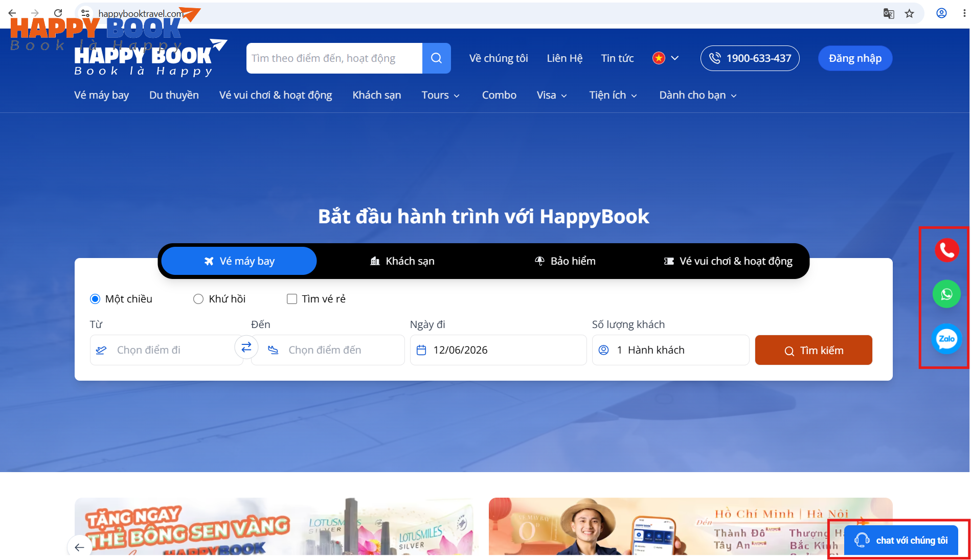This screenshot has width=971, height=560.
Task: Switch to Vé vui chơi & hoạt động tab
Action: coord(728,261)
